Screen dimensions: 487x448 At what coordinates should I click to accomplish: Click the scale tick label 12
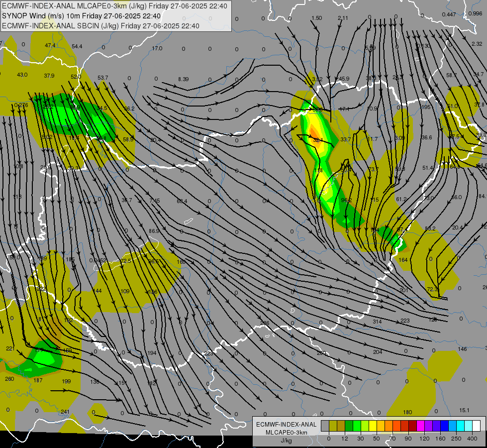345,439
